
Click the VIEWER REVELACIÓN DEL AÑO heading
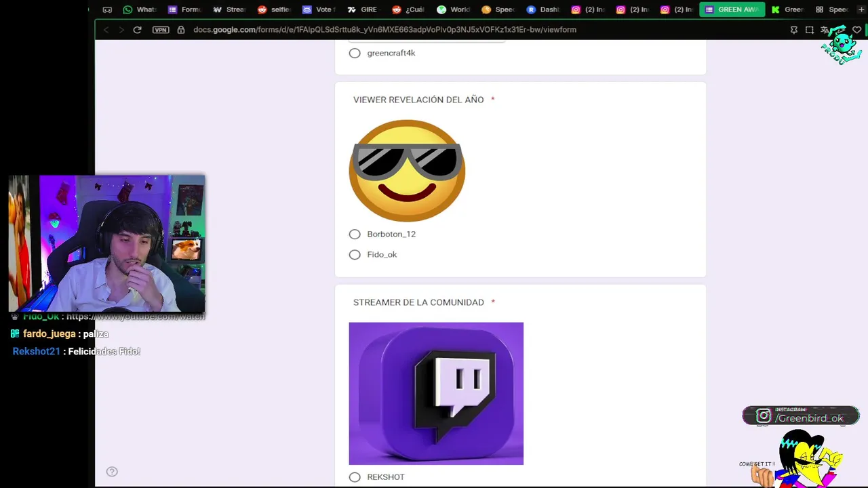click(x=418, y=100)
